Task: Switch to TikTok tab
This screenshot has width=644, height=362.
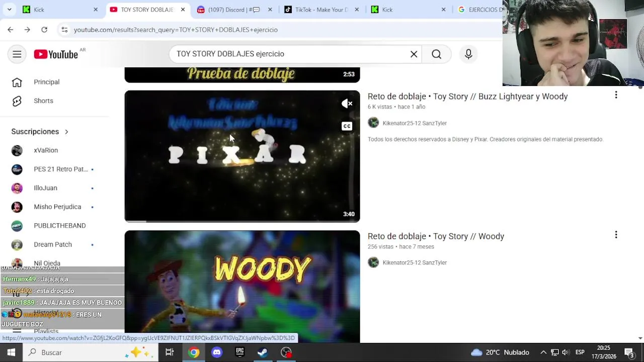Action: [x=321, y=10]
